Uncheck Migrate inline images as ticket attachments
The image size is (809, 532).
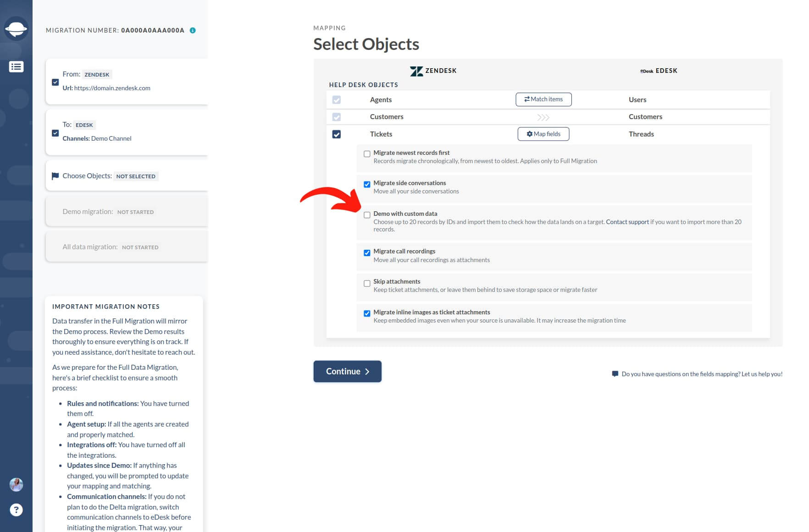point(367,313)
